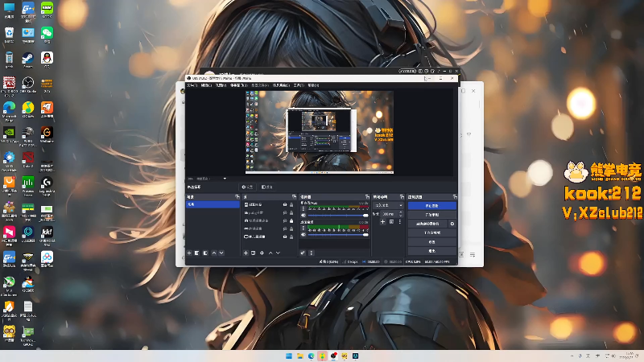Open Mic/Aux channel options dots
Screen dimensions: 644x362
pos(303,208)
